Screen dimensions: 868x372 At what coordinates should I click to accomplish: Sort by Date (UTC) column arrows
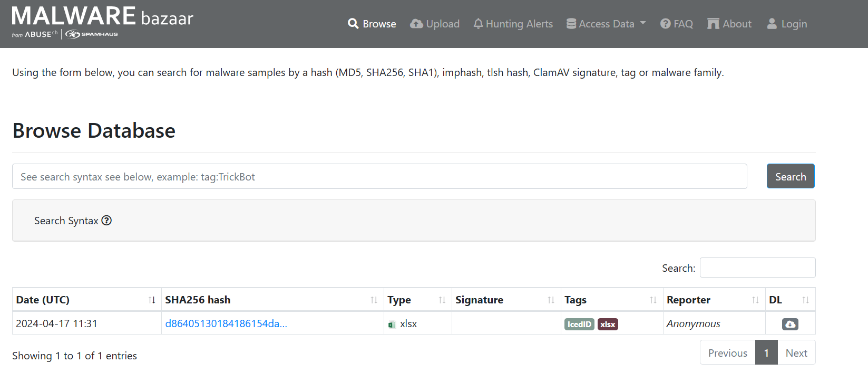point(152,300)
